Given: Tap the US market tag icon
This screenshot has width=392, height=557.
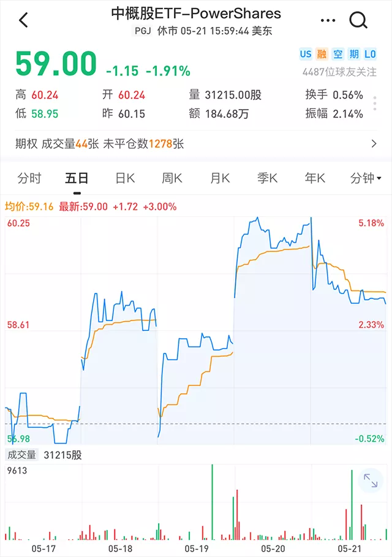Looking at the screenshot, I should [x=306, y=54].
